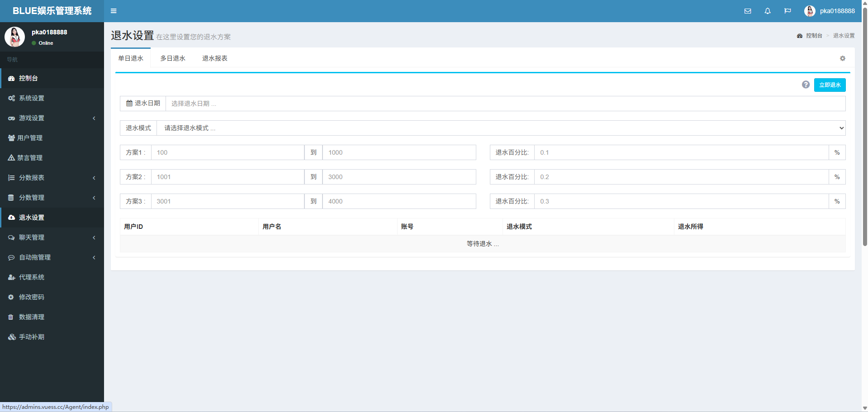This screenshot has width=868, height=412.
Task: Click 方案3 start value field showing 3001
Action: coord(228,201)
